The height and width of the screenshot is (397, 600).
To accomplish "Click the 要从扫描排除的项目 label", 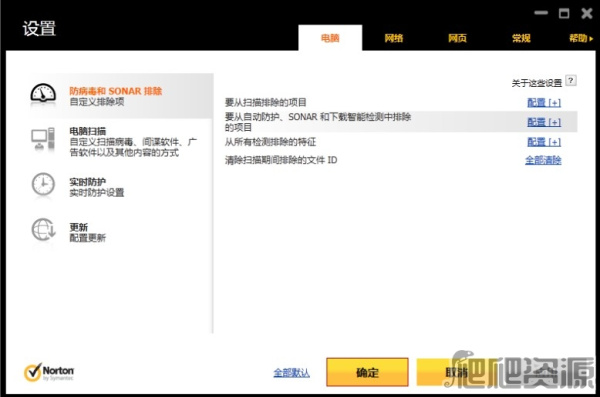I will [x=265, y=103].
